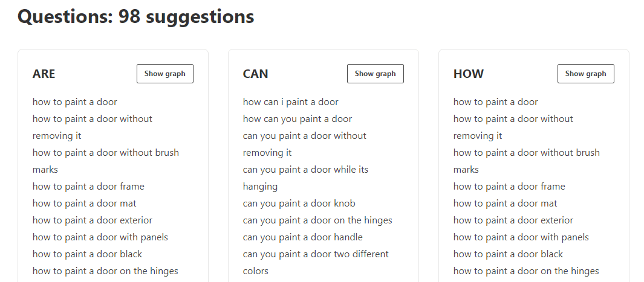The height and width of the screenshot is (282, 644).
Task: Open "door with panels" suggestion in ARE card
Action: [100, 237]
